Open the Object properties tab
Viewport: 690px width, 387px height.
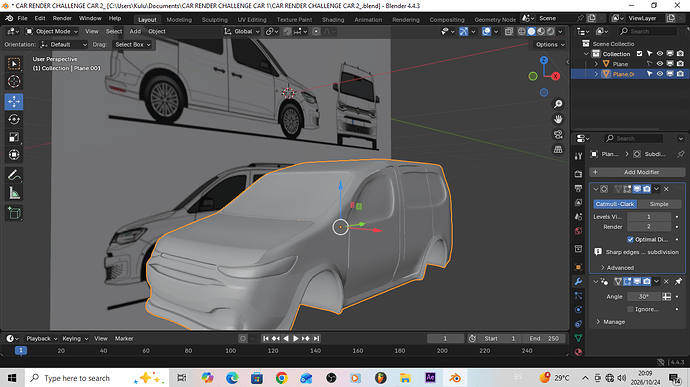pos(578,267)
